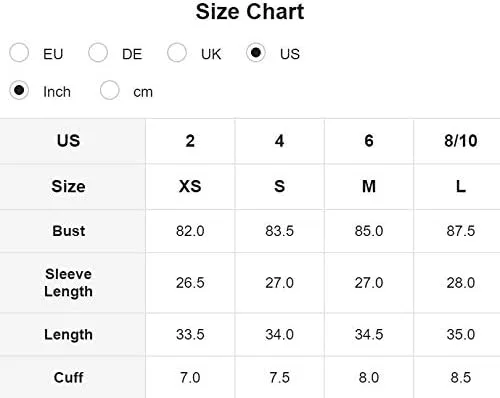
Task: Select the DE sizing radio button
Action: 98,53
